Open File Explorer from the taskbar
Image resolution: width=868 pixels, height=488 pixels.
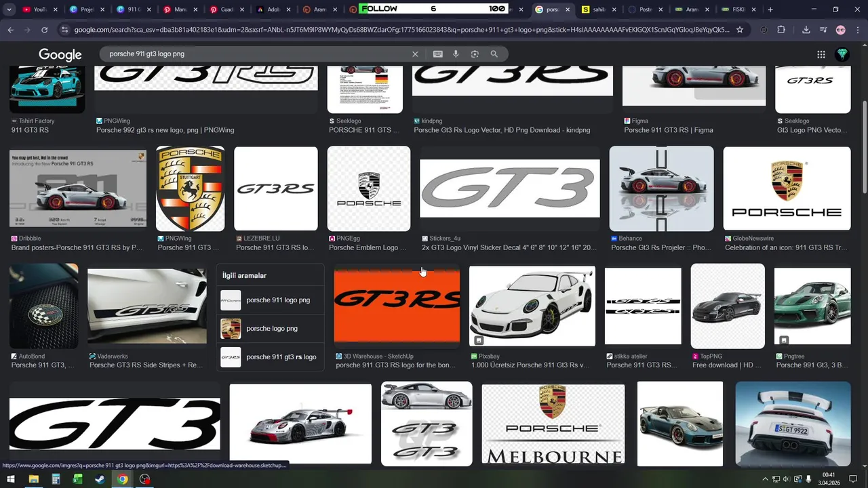tap(33, 479)
